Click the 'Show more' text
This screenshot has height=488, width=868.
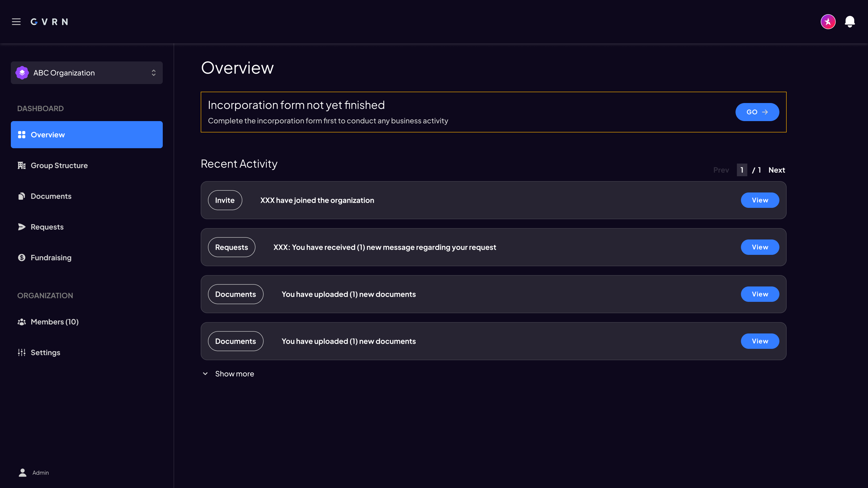(234, 374)
